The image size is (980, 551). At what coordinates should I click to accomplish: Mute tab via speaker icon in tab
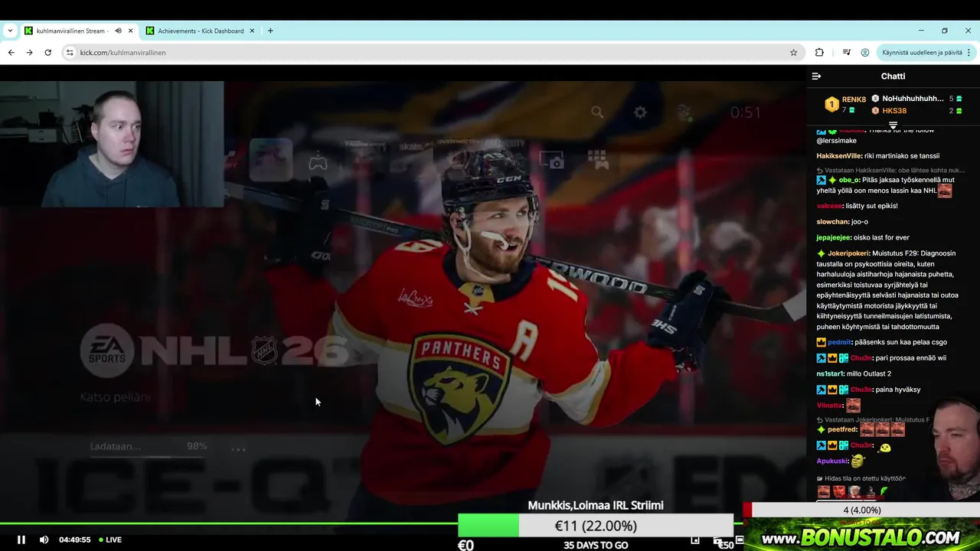coord(118,31)
